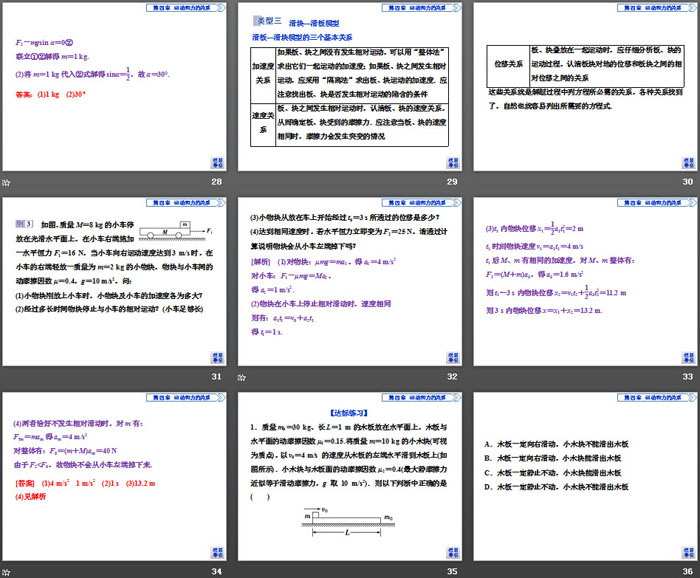Viewport: 700px width, 578px height.
Task: Click the animation star below slide 28
Action: pyautogui.click(x=7, y=182)
